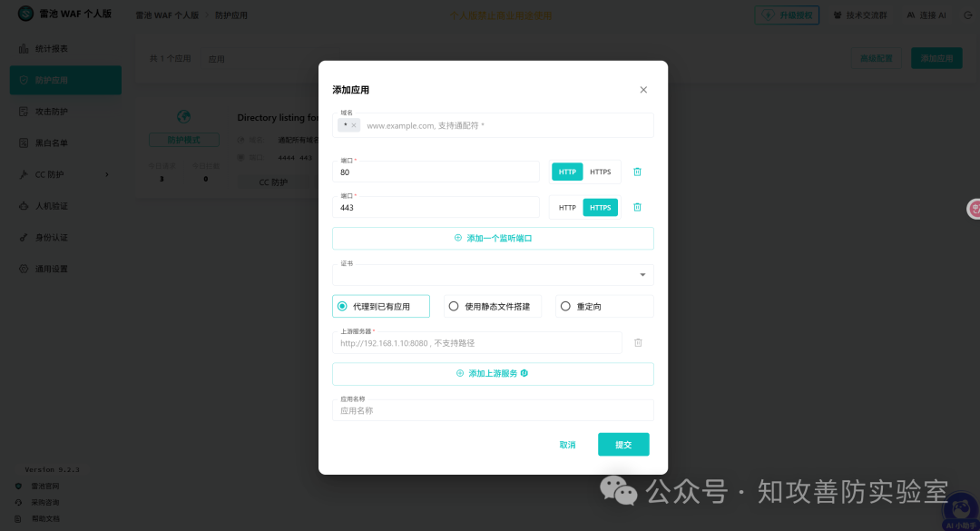Click 取消 button

(x=567, y=445)
